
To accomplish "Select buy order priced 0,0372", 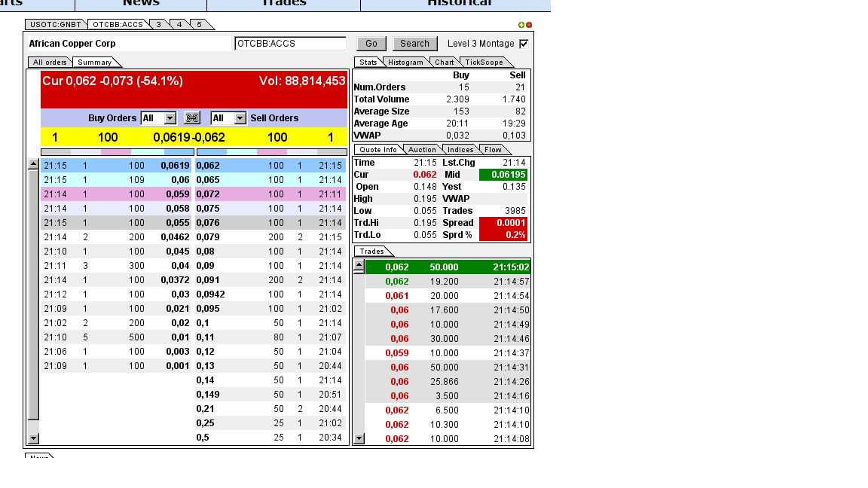I will (116, 280).
